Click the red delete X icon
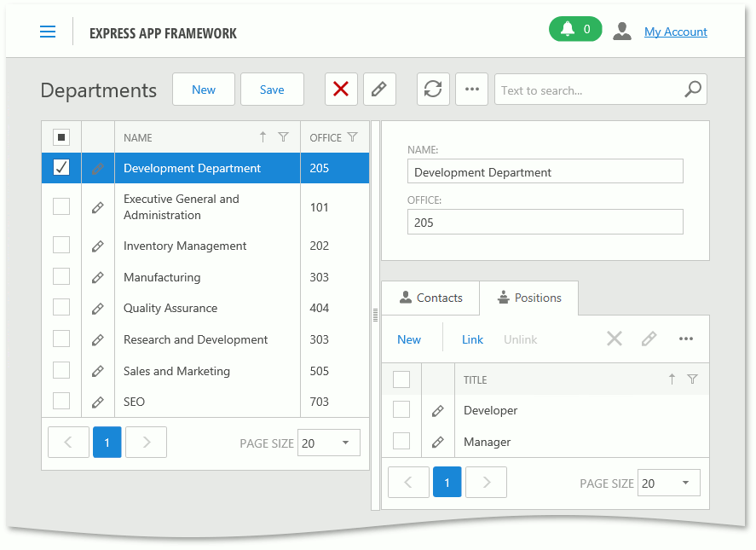 click(341, 90)
